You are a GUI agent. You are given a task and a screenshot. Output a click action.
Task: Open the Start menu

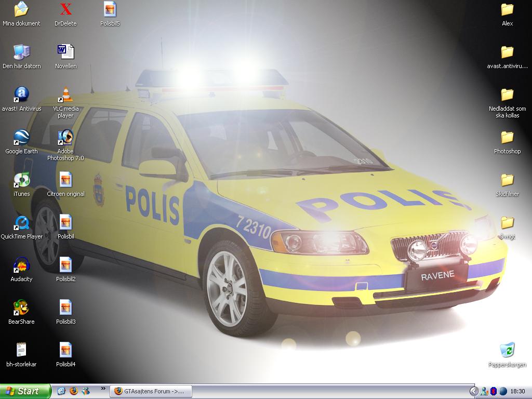pos(25,391)
